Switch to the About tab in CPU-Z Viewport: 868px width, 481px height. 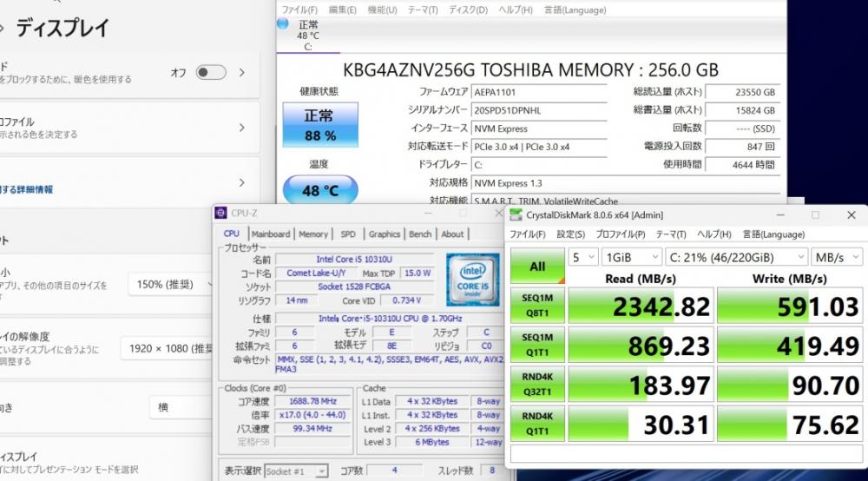tap(452, 234)
